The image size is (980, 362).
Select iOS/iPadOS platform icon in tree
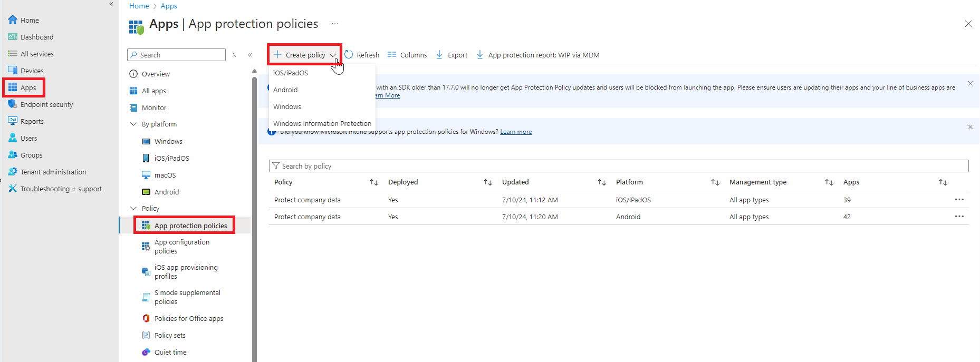pyautogui.click(x=146, y=158)
